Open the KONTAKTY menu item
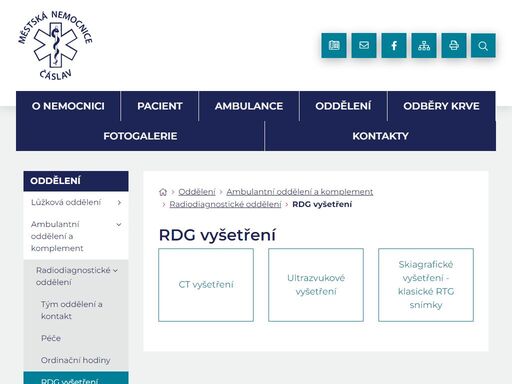This screenshot has height=384, width=512. 380,136
